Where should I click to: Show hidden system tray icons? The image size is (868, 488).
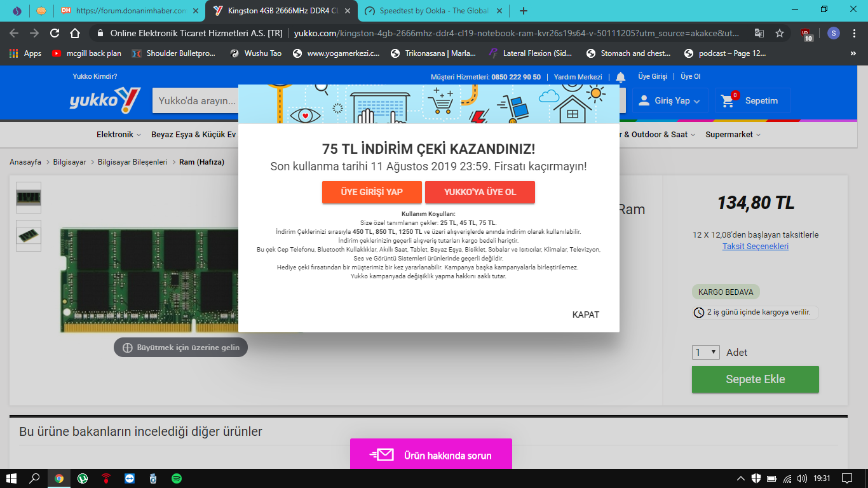click(740, 478)
